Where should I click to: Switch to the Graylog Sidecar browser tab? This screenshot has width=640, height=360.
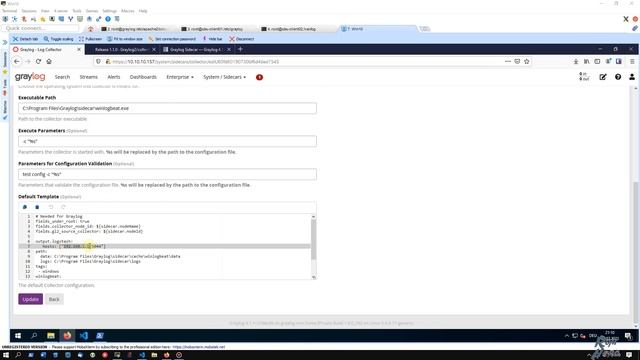(x=195, y=49)
